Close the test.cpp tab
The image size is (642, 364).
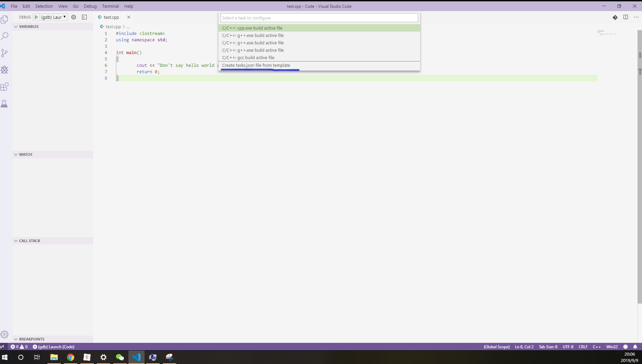(x=128, y=17)
